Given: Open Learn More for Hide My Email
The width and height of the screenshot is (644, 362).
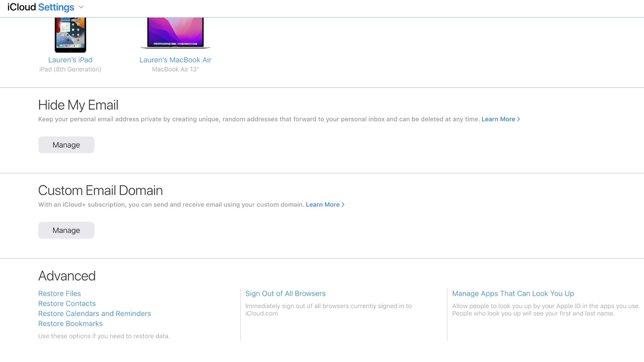Looking at the screenshot, I should point(501,119).
